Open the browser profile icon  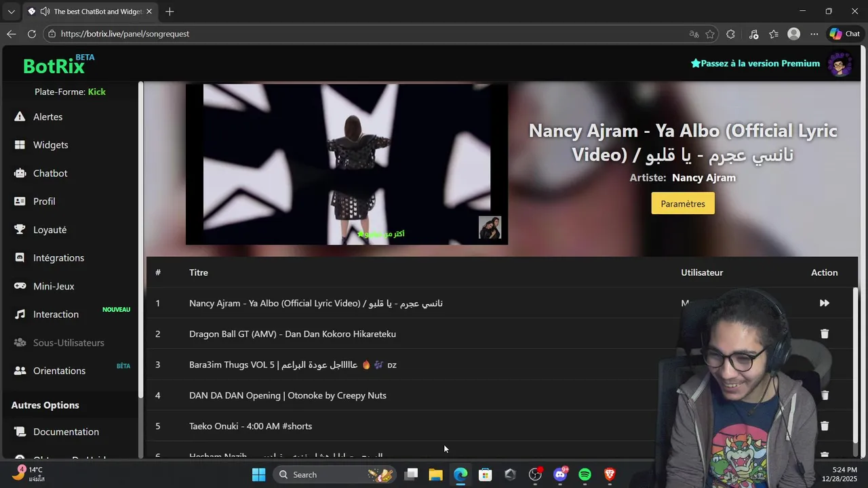(x=794, y=34)
